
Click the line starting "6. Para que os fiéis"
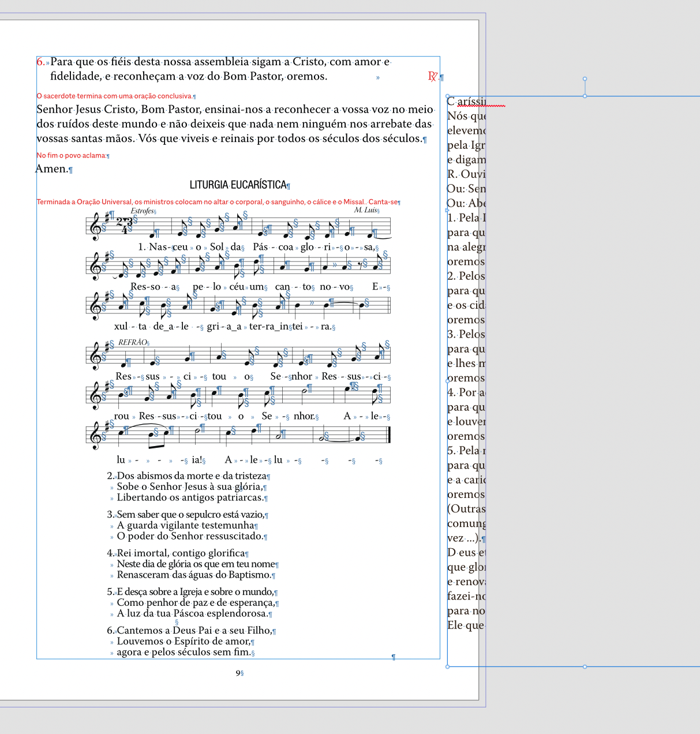point(214,62)
